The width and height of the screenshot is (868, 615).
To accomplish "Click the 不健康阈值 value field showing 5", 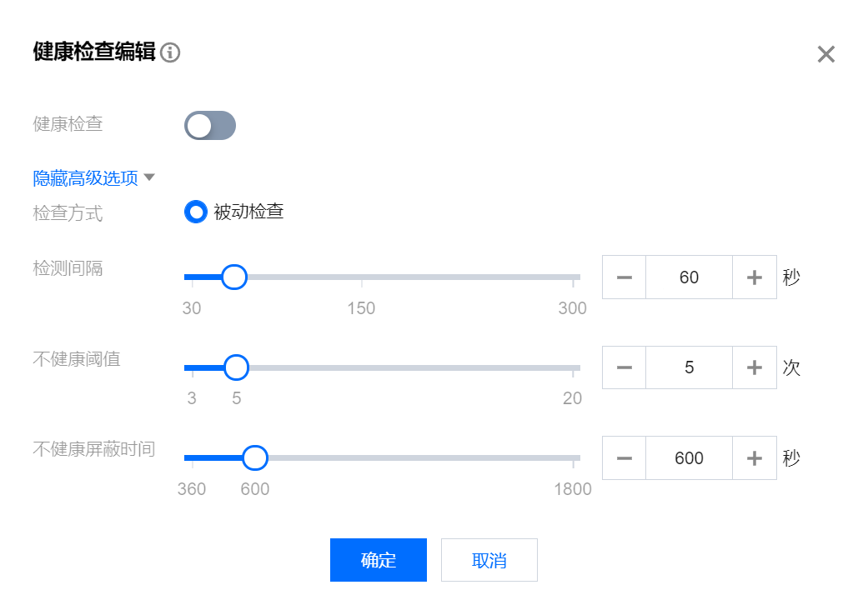I will (x=689, y=367).
